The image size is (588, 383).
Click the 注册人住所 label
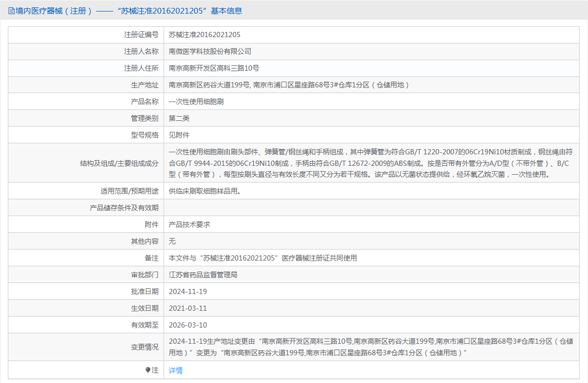141,68
